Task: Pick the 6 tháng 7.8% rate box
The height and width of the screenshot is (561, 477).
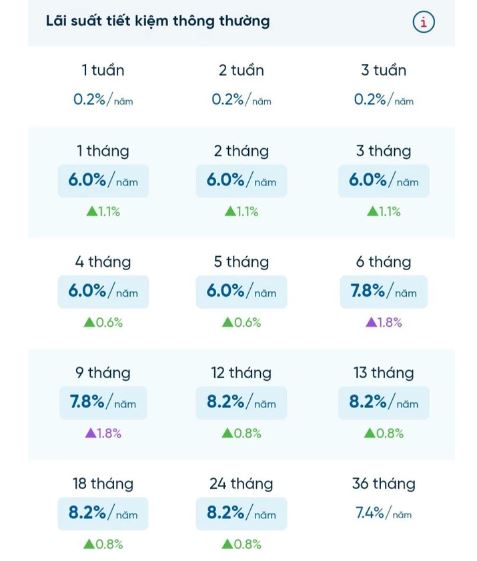Action: point(384,292)
